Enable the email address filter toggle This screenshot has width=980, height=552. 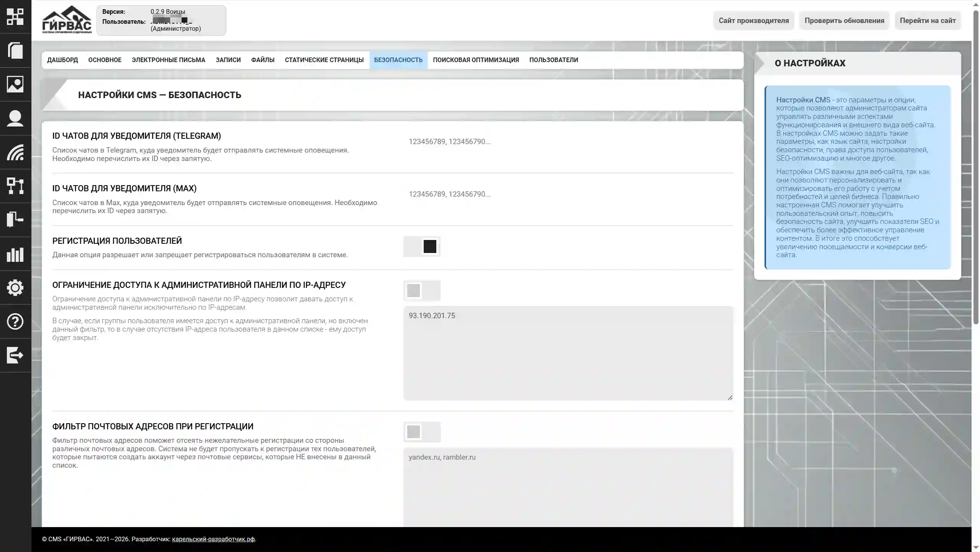[x=422, y=432]
